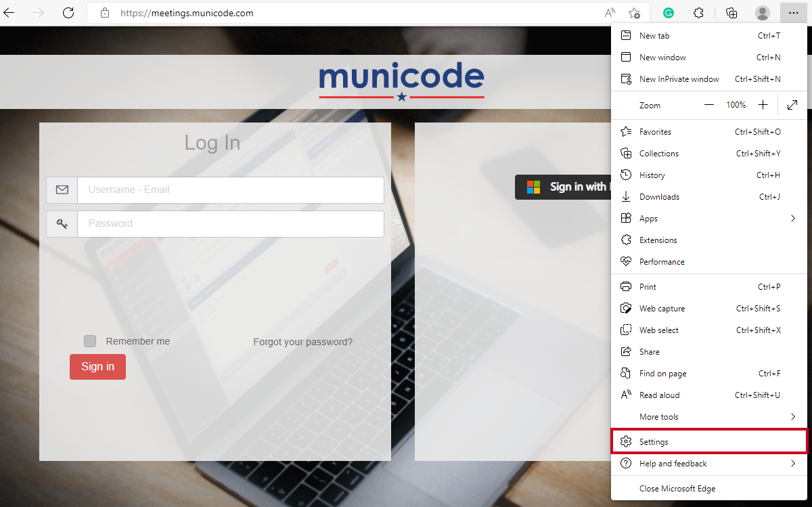
Task: Close the menu via the three-dots button
Action: point(793,13)
